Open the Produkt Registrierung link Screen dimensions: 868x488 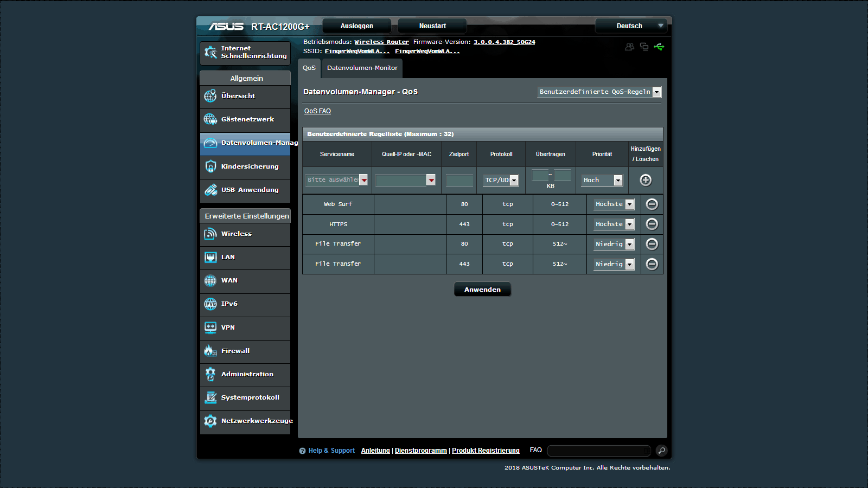[x=486, y=451]
